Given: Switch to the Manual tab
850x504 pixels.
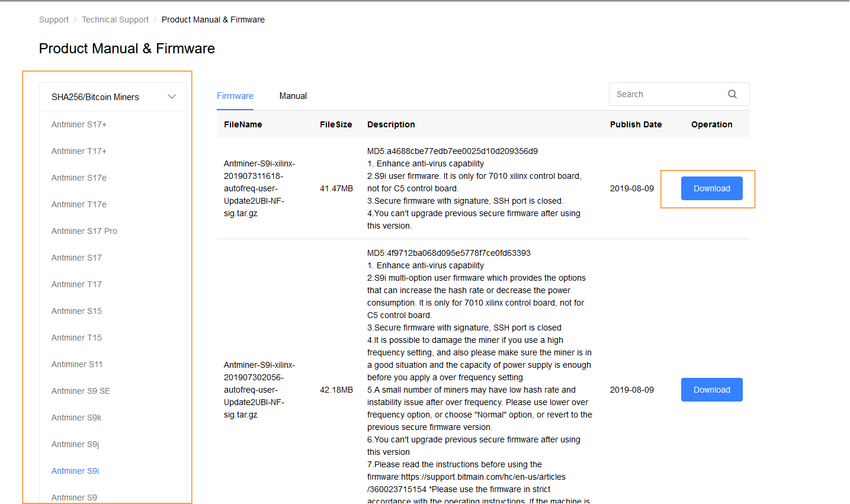Looking at the screenshot, I should coord(293,96).
